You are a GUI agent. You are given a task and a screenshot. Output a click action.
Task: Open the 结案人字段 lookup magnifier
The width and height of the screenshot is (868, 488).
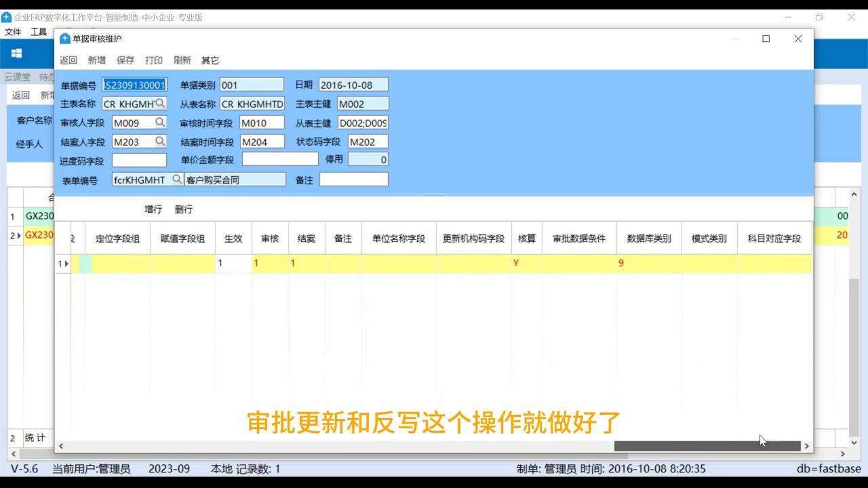161,141
